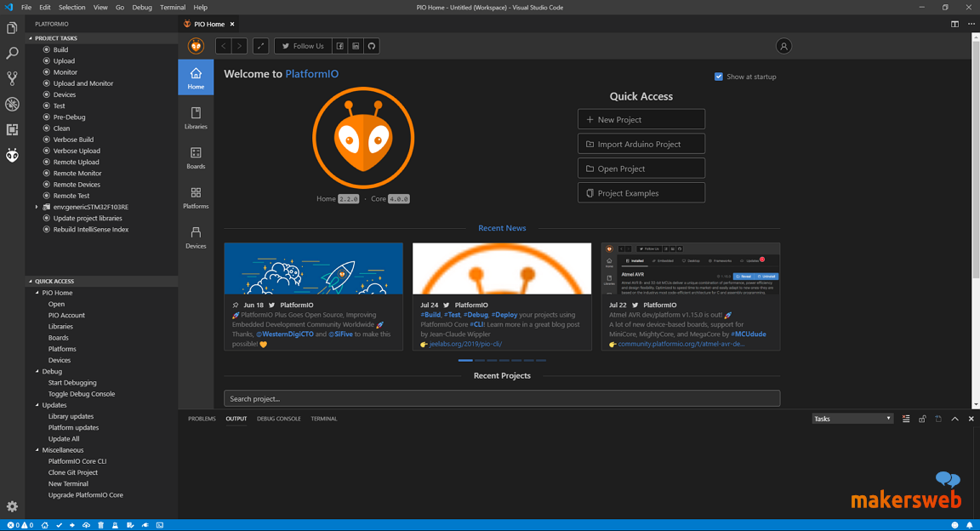Open the Facebook icon in PIO toolbar
Screen dimensions: 980x531
[339, 46]
